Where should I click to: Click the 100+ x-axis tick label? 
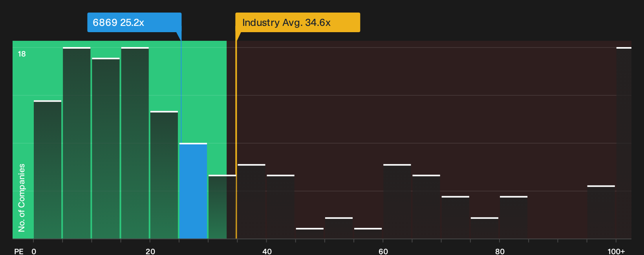616,251
